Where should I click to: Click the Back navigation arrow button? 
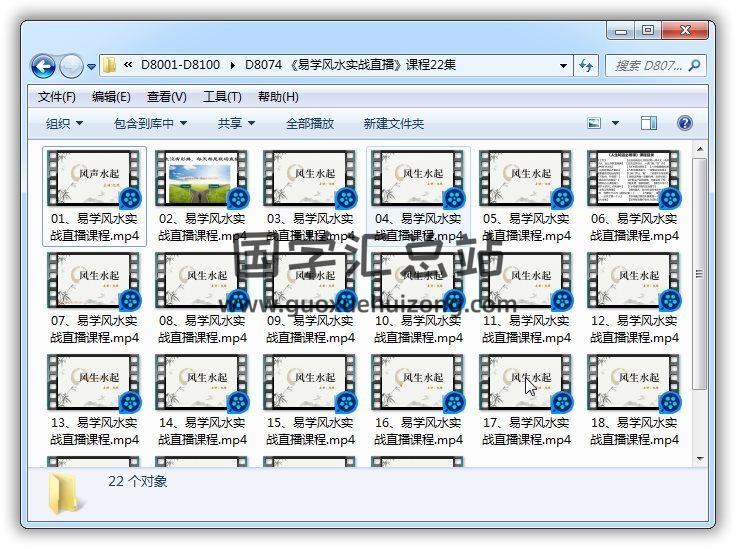click(x=43, y=67)
